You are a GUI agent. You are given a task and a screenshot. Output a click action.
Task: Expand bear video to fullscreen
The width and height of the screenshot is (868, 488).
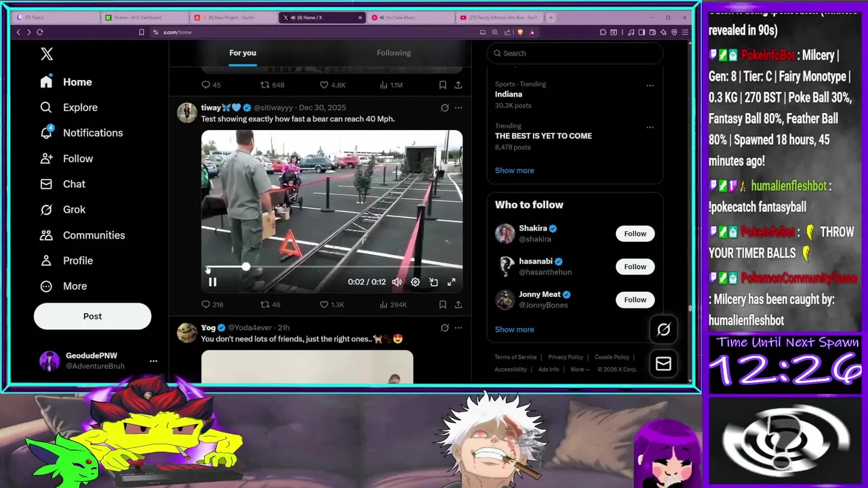coord(451,282)
